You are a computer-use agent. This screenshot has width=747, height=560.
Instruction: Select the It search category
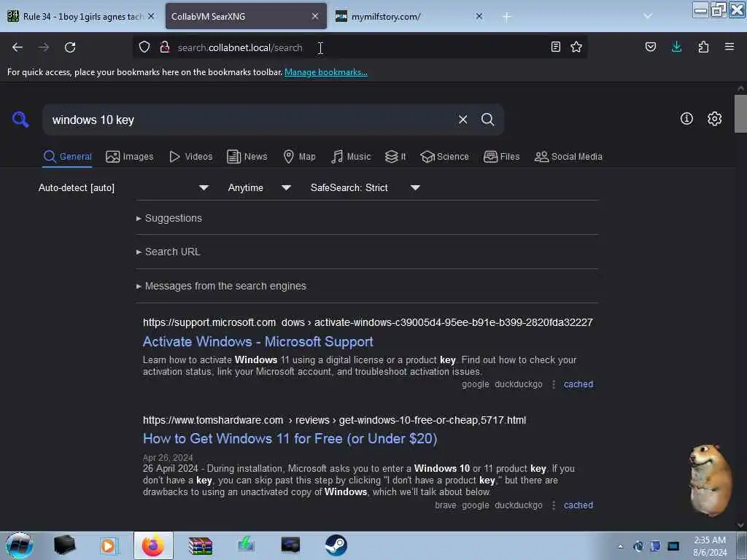click(x=395, y=157)
